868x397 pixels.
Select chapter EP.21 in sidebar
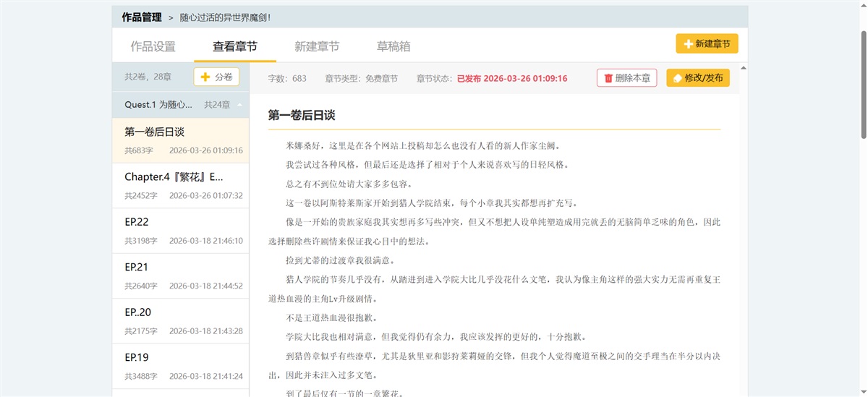tap(181, 276)
